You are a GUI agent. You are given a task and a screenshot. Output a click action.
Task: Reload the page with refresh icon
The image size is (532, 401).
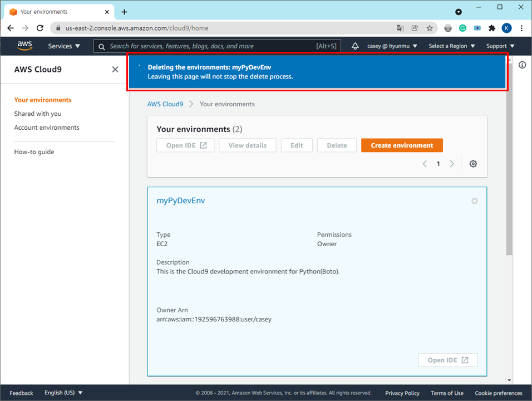[x=40, y=28]
